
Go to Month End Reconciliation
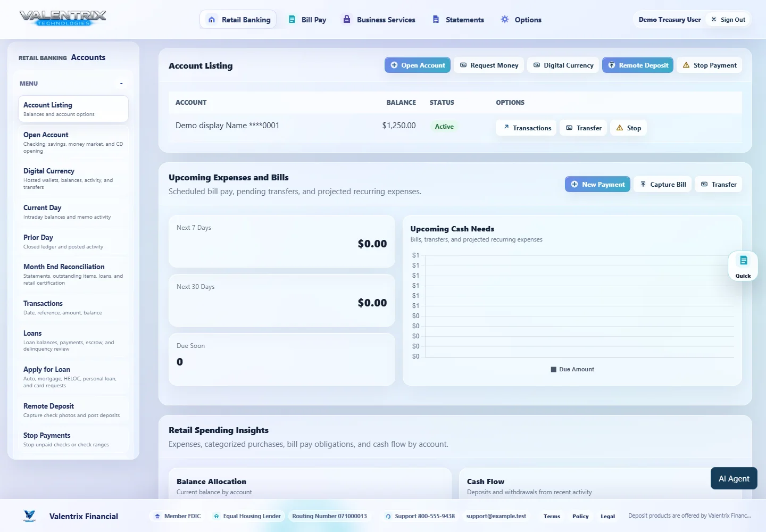(x=73, y=274)
